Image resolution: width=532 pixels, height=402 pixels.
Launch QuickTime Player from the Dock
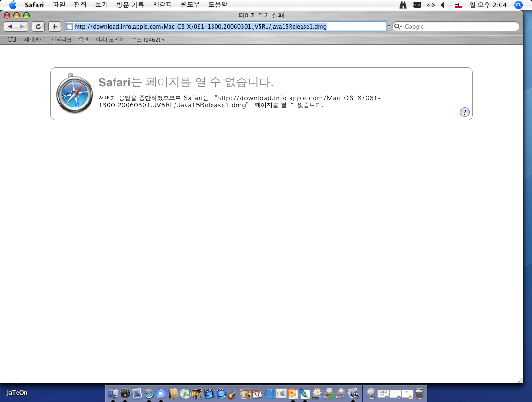pos(269,394)
